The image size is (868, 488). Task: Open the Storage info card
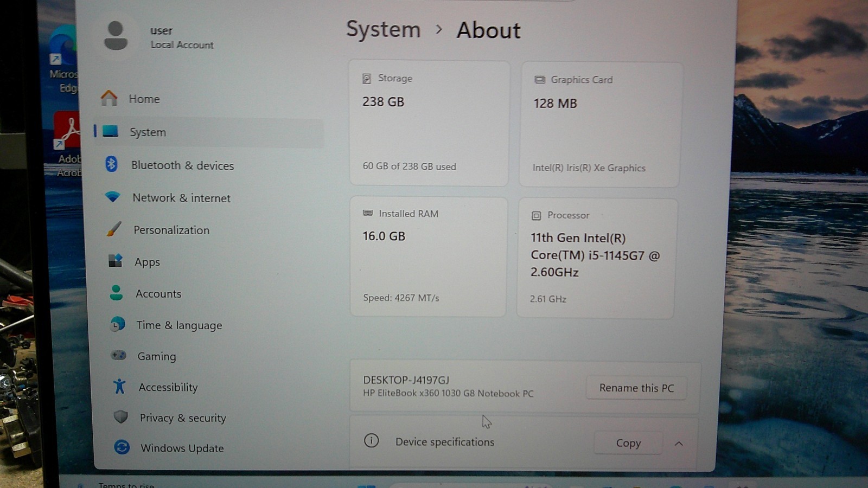(x=429, y=123)
